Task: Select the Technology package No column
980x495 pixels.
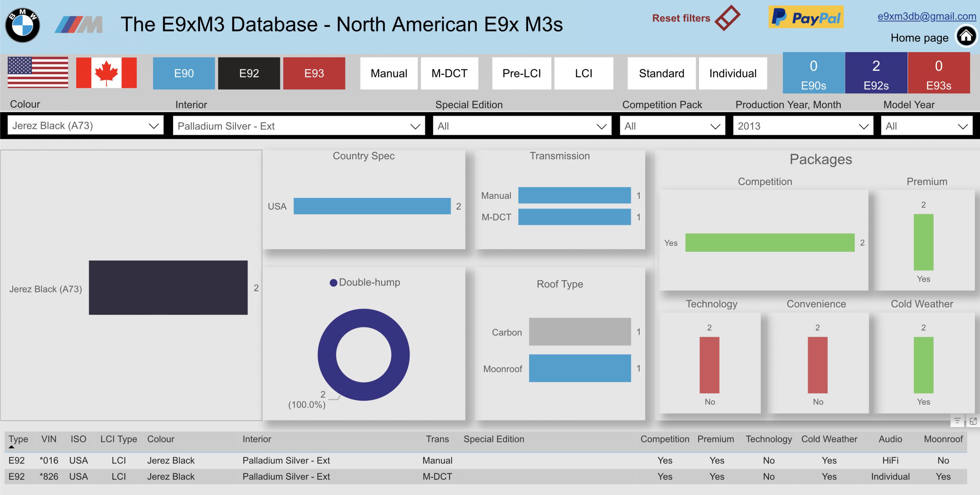Action: pyautogui.click(x=709, y=365)
